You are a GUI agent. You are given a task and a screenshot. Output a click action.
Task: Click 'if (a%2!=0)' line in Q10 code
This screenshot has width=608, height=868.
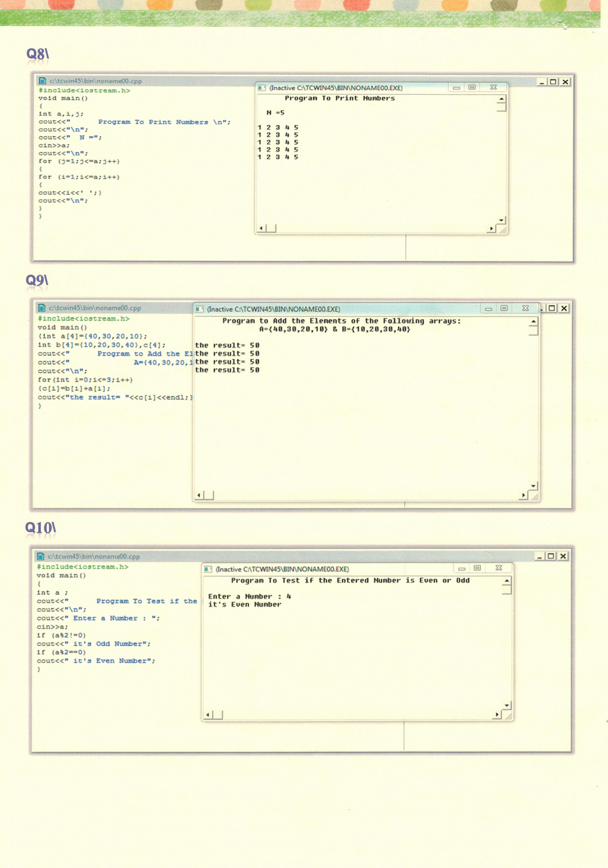[x=62, y=635]
